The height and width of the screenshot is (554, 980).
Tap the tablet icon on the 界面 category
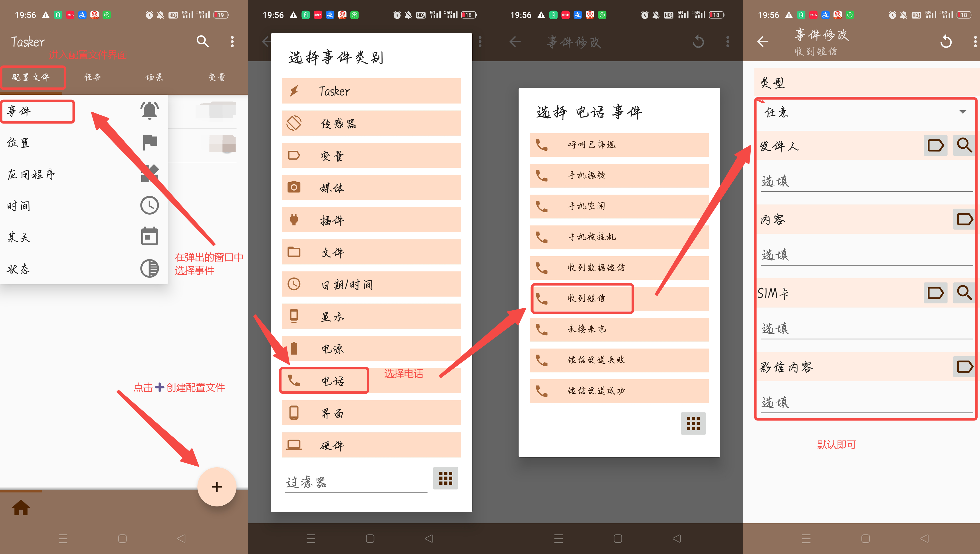coord(294,413)
